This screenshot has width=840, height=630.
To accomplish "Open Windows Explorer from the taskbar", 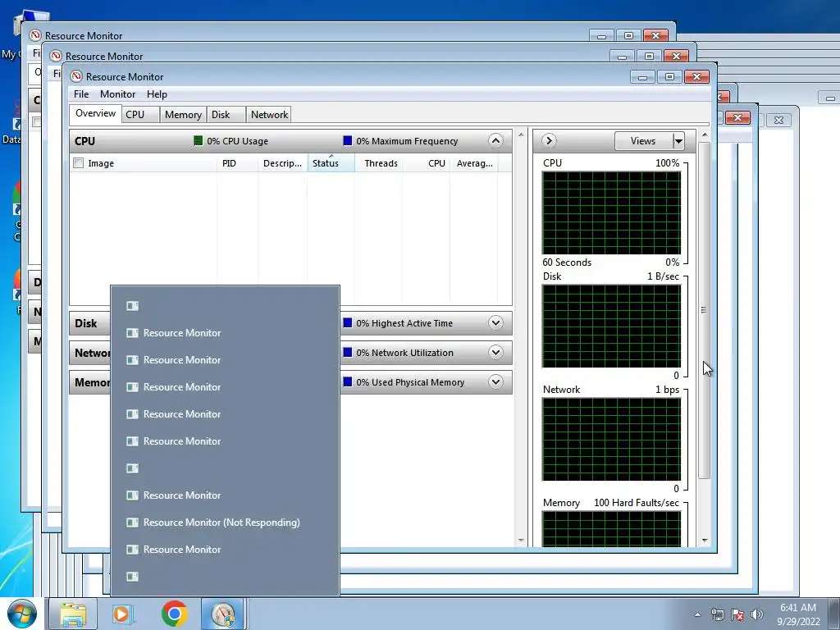I will pos(73,614).
